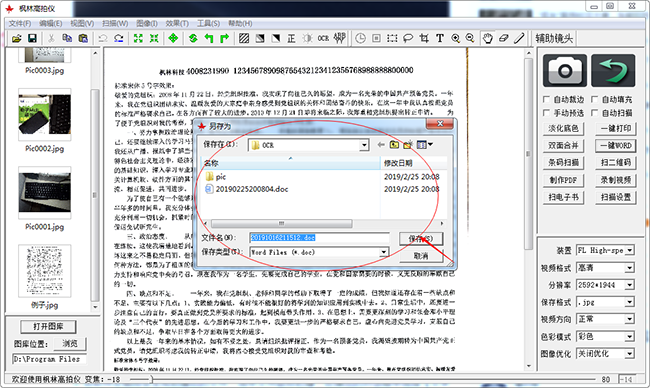Click the green rotate left icon
The height and width of the screenshot is (388, 650).
[209, 39]
